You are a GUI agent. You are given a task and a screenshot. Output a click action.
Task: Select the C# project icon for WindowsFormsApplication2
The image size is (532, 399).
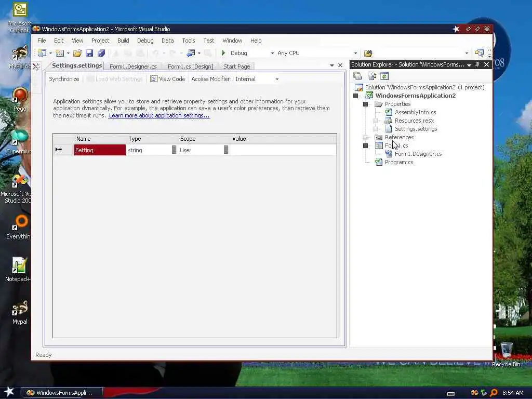pos(369,96)
